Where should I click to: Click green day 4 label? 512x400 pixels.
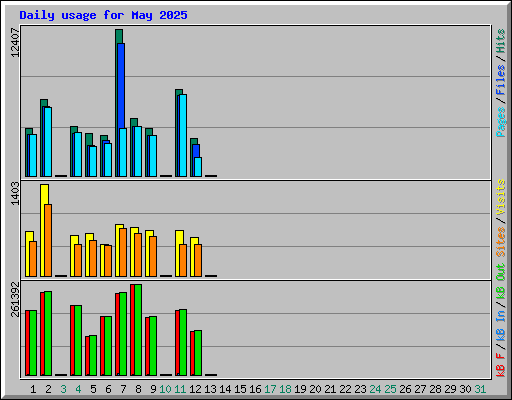point(78,389)
